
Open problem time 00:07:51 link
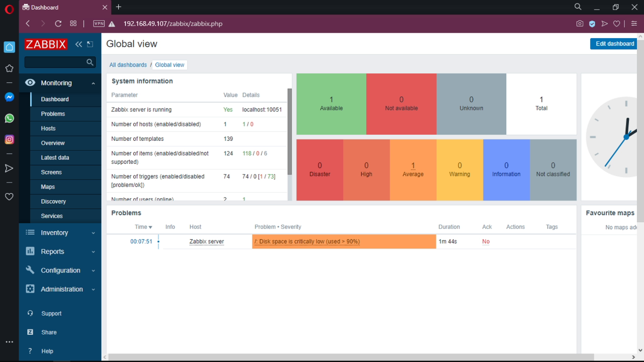[141, 241]
